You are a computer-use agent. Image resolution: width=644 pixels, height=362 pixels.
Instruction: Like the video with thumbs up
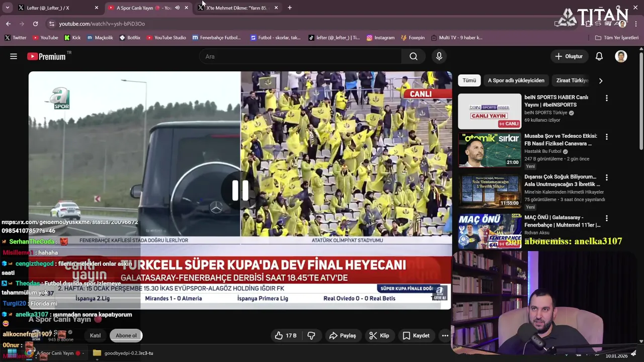point(285,335)
